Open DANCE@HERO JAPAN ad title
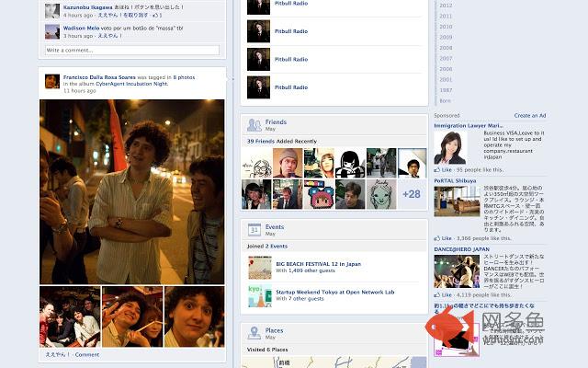This screenshot has height=368, width=588. point(461,249)
